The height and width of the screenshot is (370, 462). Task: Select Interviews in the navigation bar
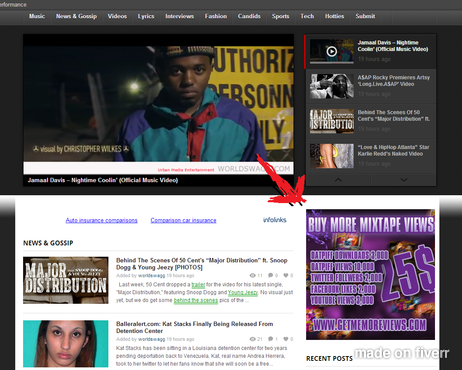179,16
